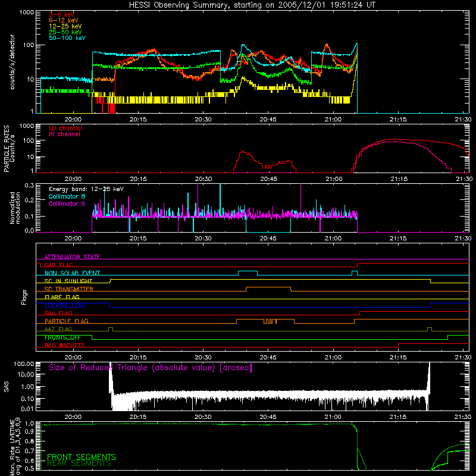Click the Normalized modulation axis label
Image resolution: width=476 pixels, height=476 pixels.
15,208
